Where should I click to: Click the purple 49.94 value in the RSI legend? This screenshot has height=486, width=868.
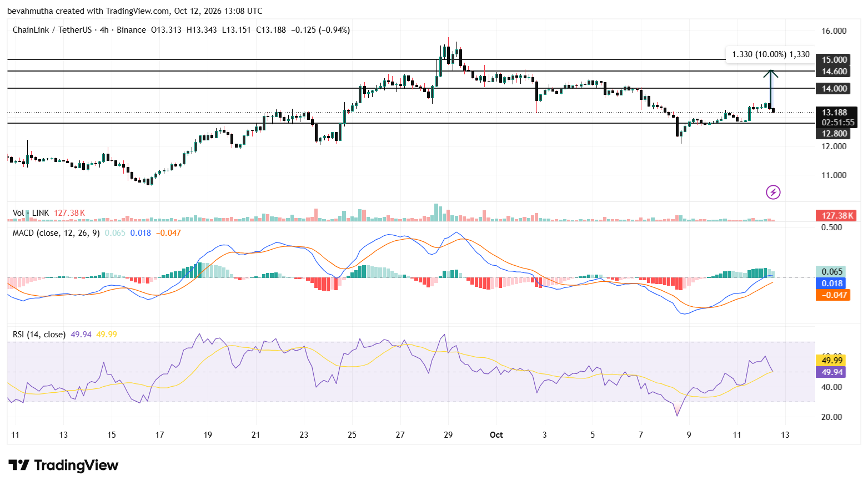pos(81,335)
